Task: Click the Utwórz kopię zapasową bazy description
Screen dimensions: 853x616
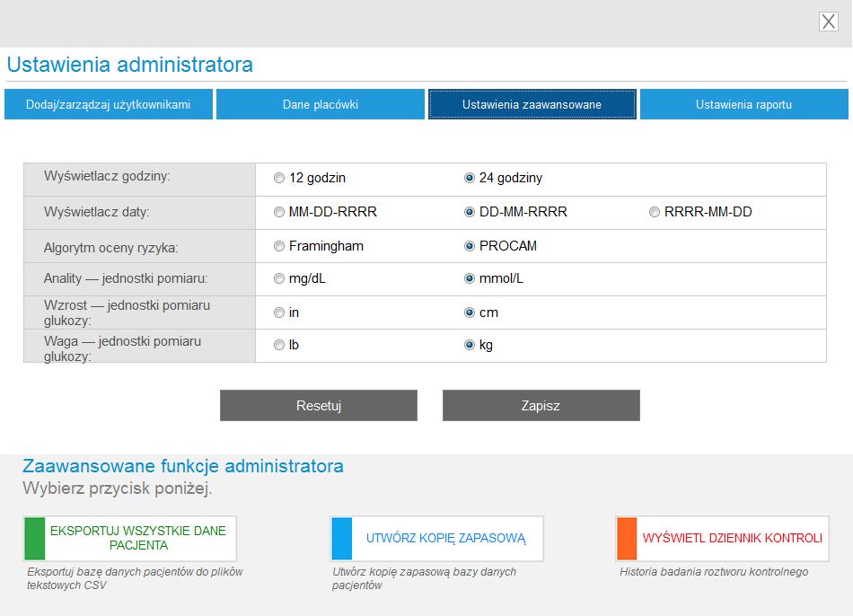Action: click(424, 578)
